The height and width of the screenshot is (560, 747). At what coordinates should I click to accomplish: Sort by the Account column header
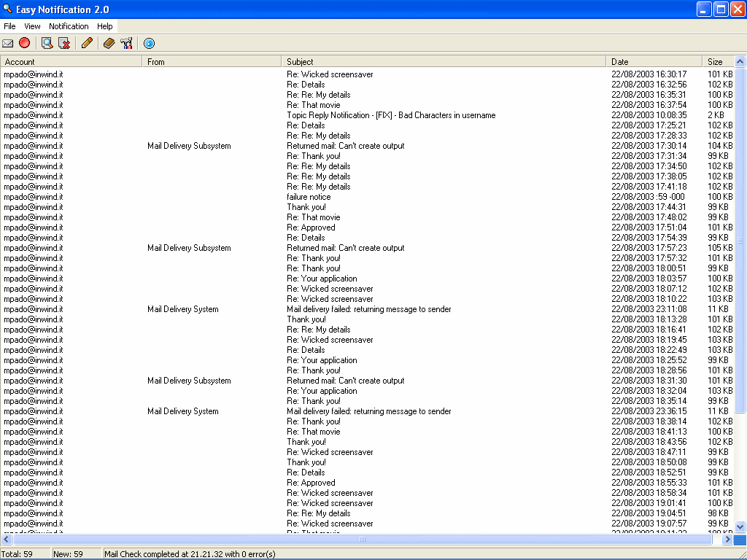coord(71,62)
